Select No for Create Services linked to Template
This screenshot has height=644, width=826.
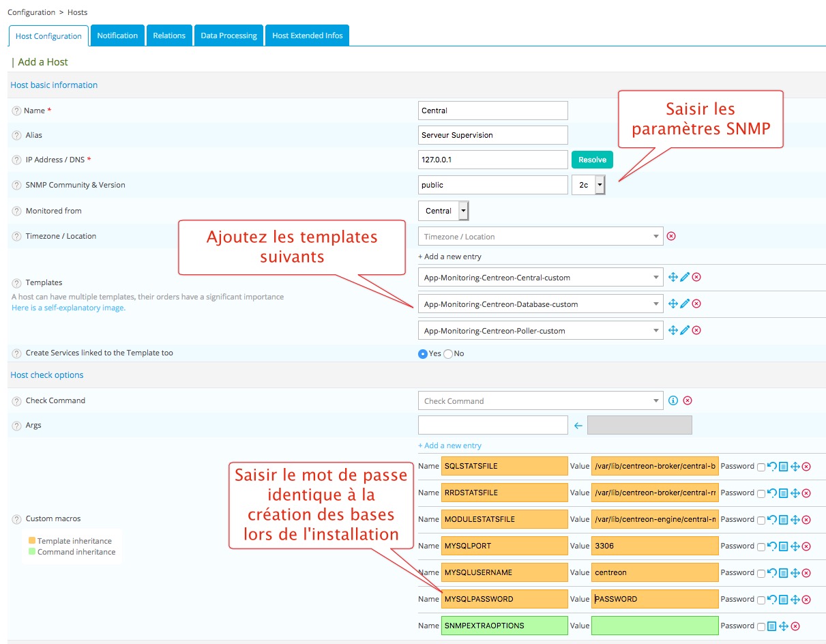pyautogui.click(x=448, y=353)
